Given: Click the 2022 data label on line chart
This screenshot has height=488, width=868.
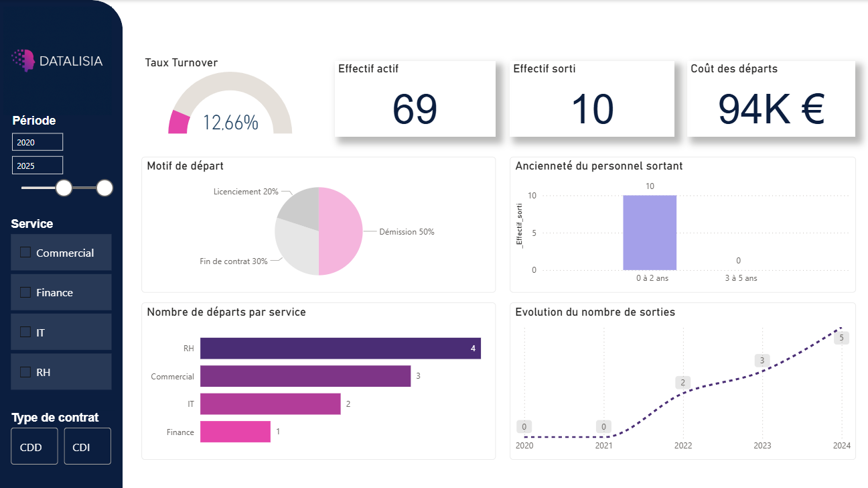Looking at the screenshot, I should [x=683, y=383].
